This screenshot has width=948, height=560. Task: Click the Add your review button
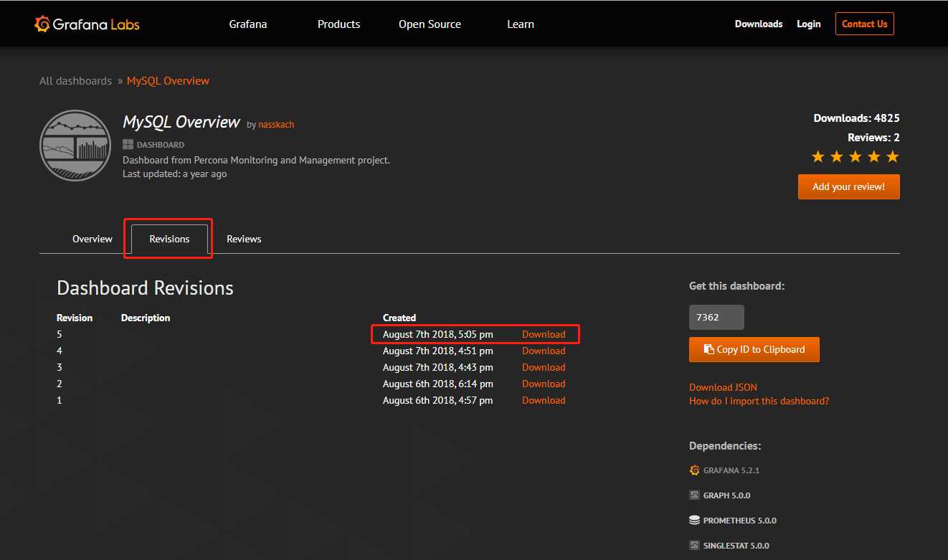[848, 186]
